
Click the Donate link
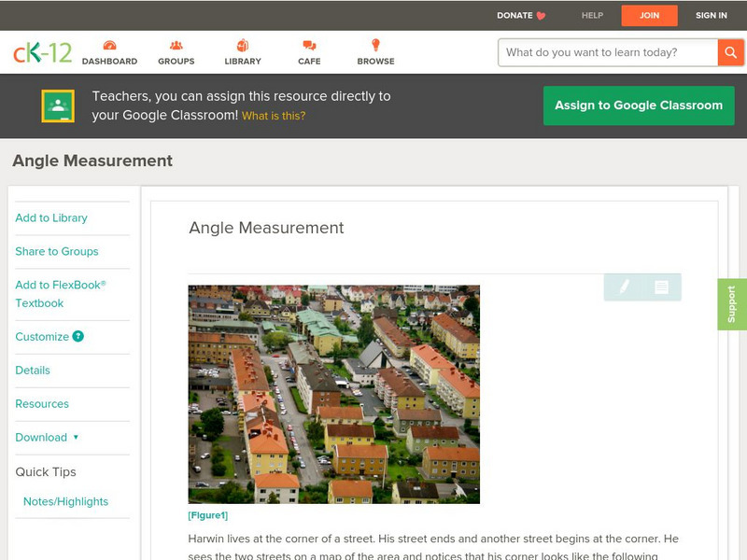click(x=521, y=16)
